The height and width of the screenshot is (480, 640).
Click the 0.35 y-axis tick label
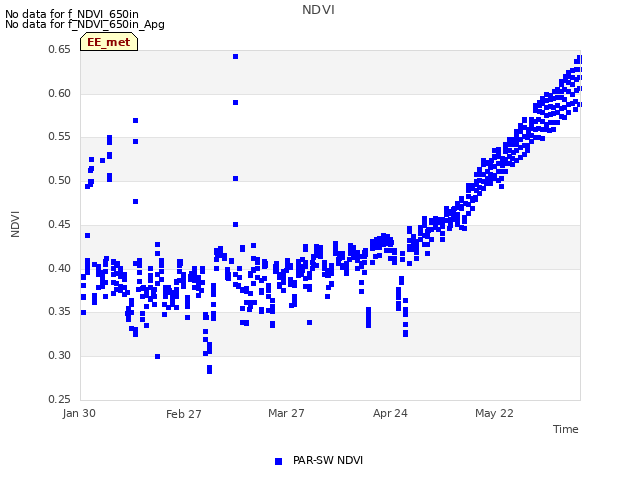click(59, 311)
